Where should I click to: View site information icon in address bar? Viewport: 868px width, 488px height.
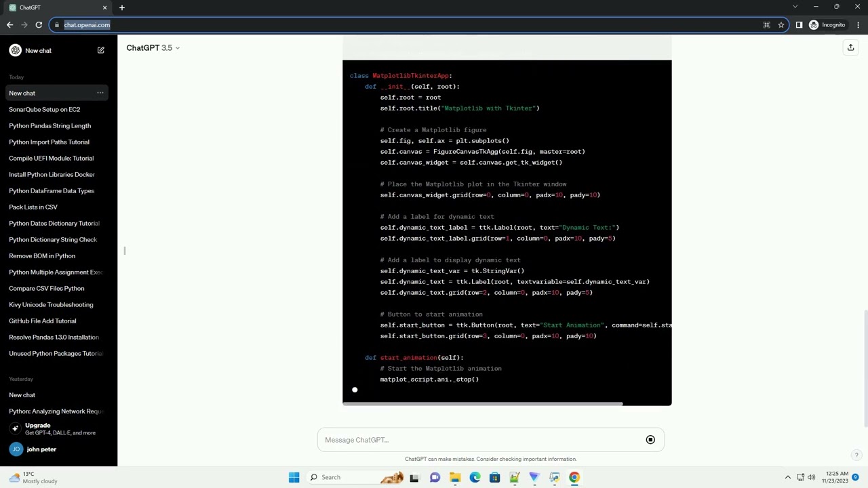[x=57, y=25]
